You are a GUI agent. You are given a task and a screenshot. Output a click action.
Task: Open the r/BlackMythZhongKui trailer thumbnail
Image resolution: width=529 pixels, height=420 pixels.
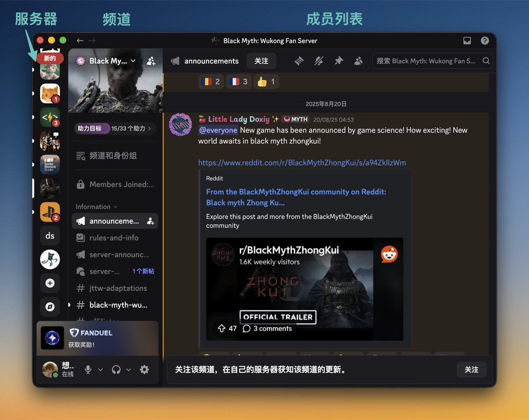tap(304, 289)
